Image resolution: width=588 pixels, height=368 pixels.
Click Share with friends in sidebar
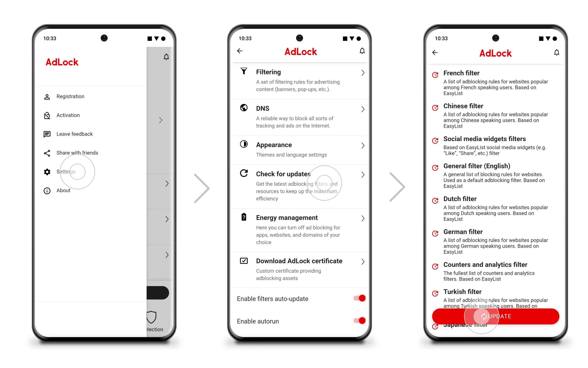tap(78, 153)
